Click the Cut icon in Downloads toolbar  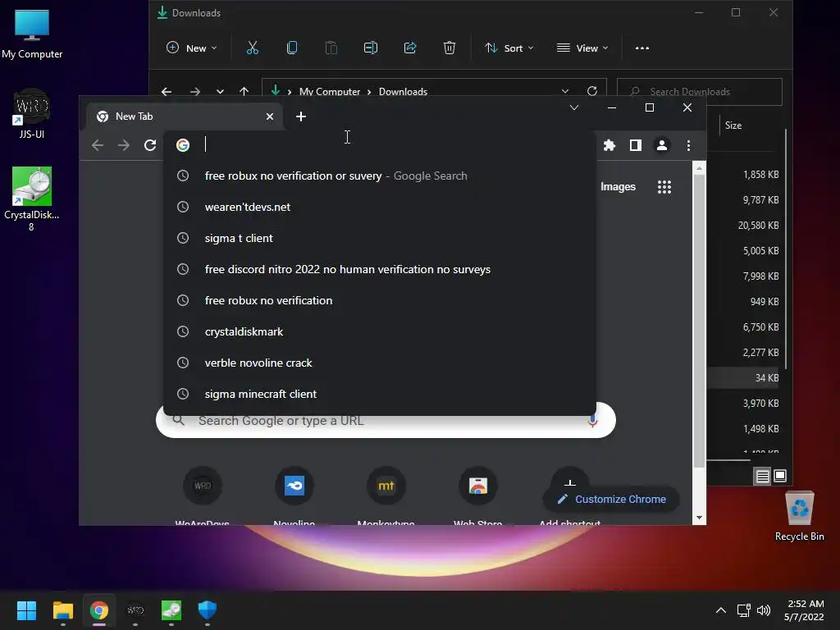coord(253,48)
